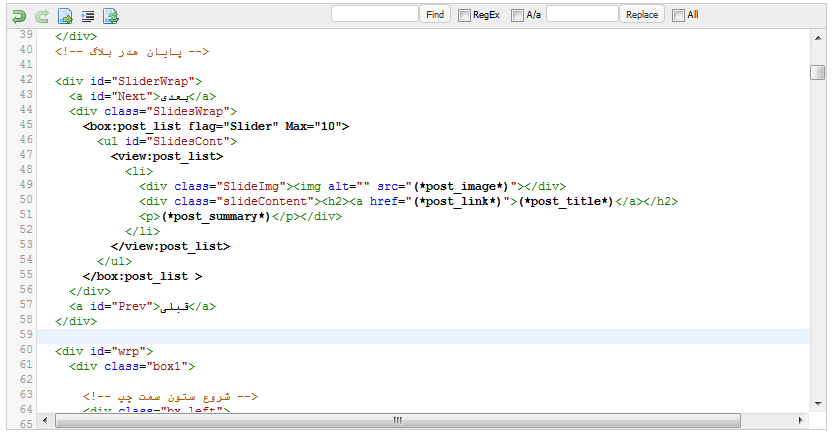The width and height of the screenshot is (834, 436).
Task: Click the redo arrow icon
Action: 41,16
